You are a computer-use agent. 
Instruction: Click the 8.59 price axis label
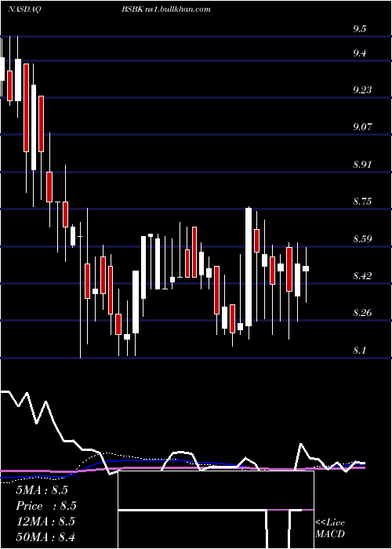[x=362, y=239]
